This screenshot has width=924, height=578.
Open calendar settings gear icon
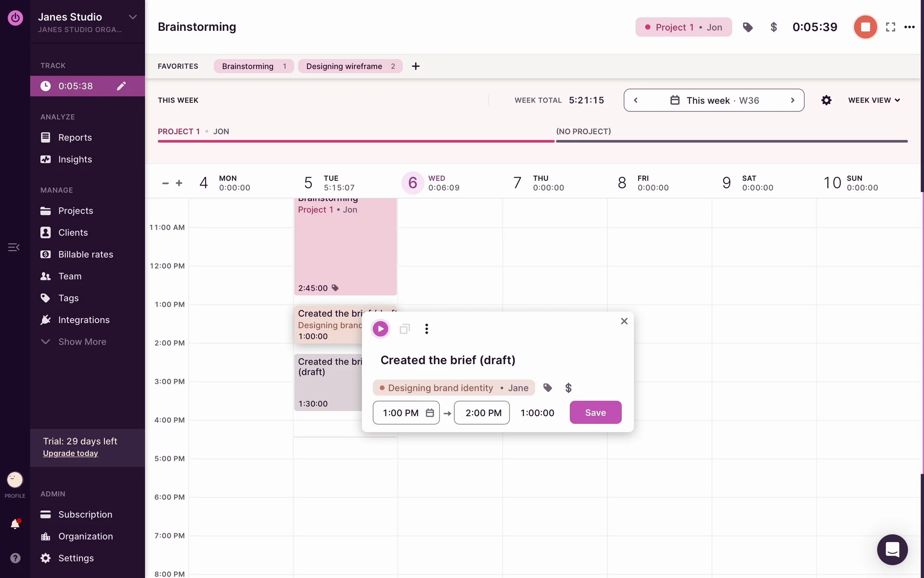point(826,100)
